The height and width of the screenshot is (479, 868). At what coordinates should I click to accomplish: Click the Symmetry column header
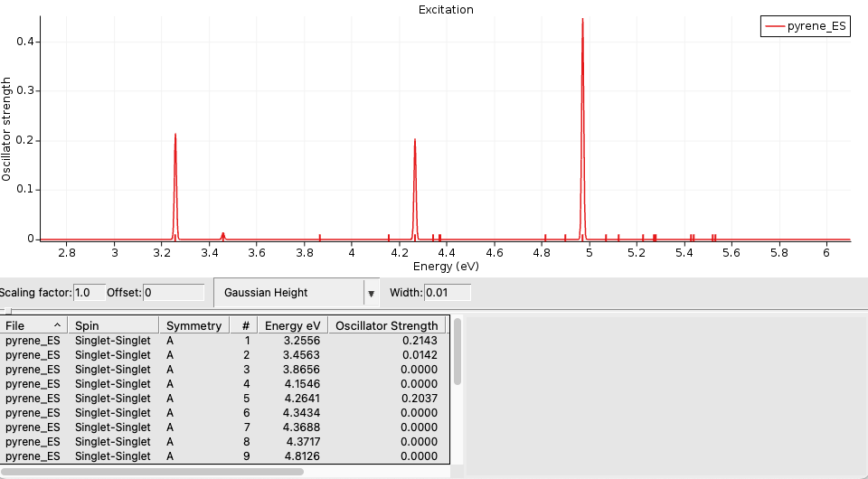coord(193,325)
